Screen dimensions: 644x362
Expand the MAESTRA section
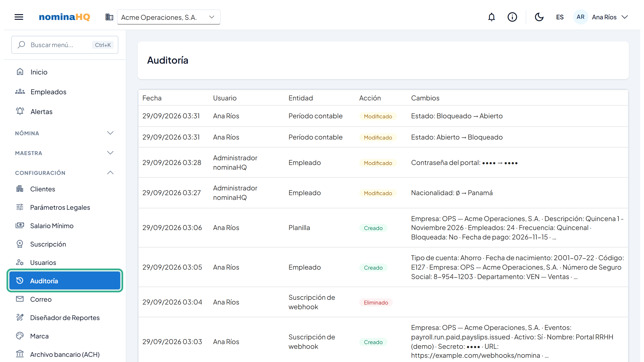65,153
